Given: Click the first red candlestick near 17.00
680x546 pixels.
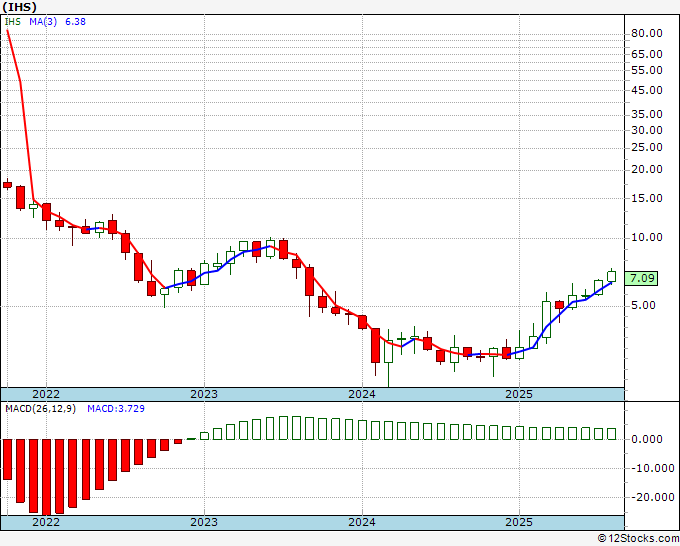Looking at the screenshot, I should tap(7, 185).
